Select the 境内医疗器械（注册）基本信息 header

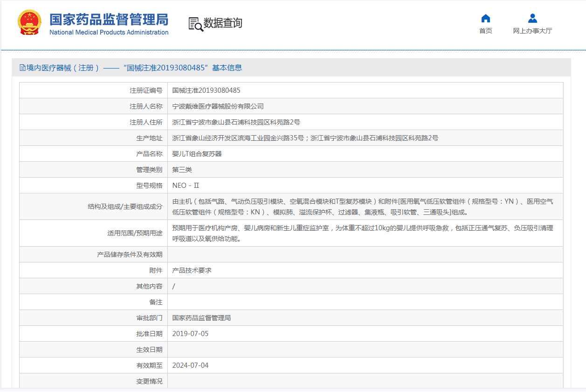pos(130,68)
